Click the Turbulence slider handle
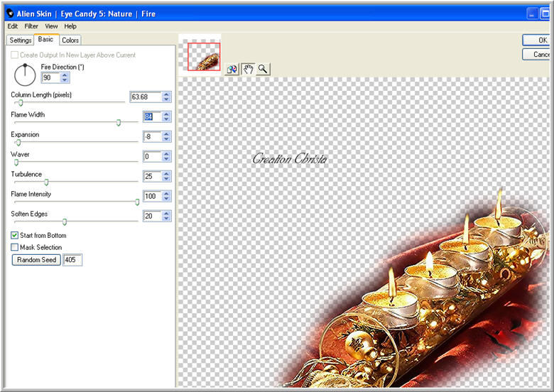The width and height of the screenshot is (554, 392). click(x=46, y=183)
